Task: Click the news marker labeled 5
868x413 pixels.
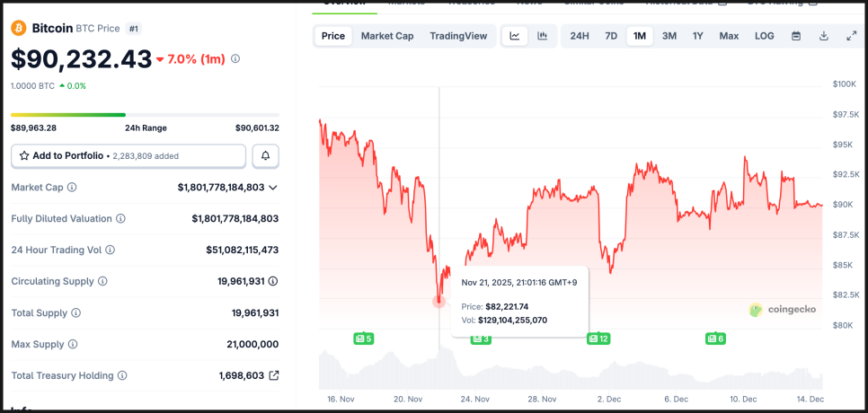Action: point(363,338)
